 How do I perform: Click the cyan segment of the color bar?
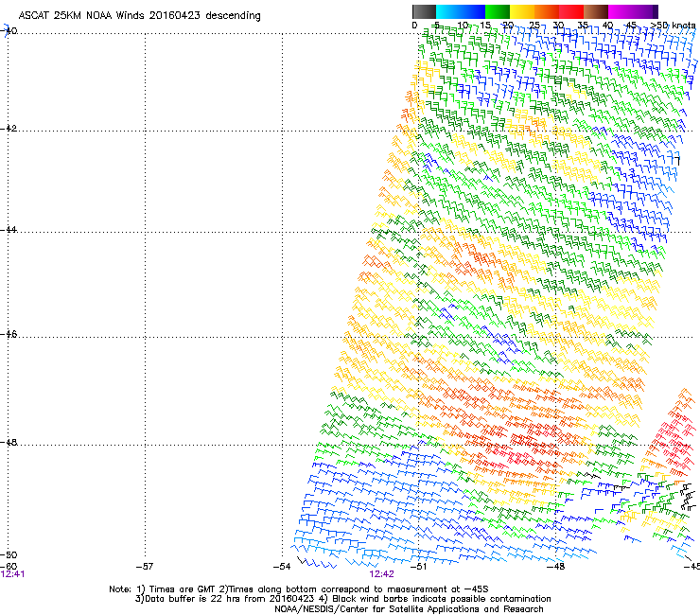click(x=448, y=11)
